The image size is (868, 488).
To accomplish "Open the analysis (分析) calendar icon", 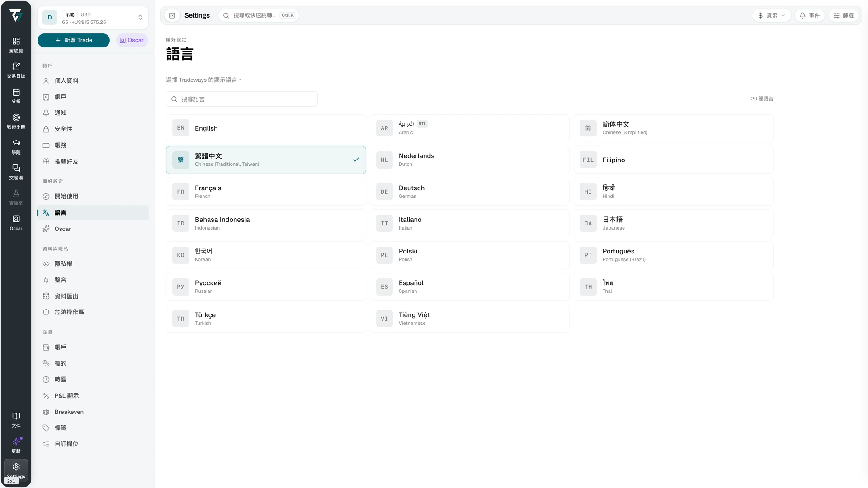I will [16, 92].
